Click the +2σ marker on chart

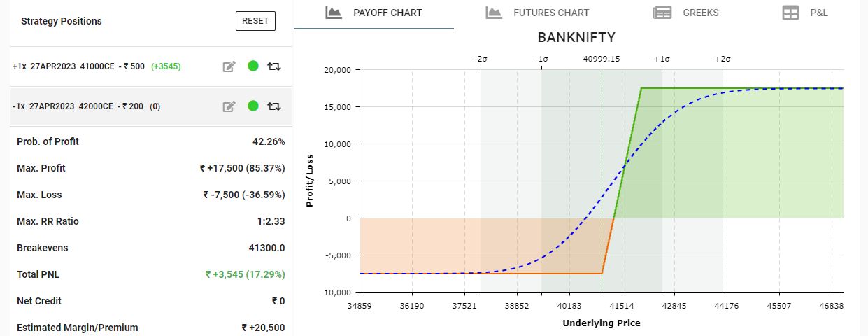[723, 59]
